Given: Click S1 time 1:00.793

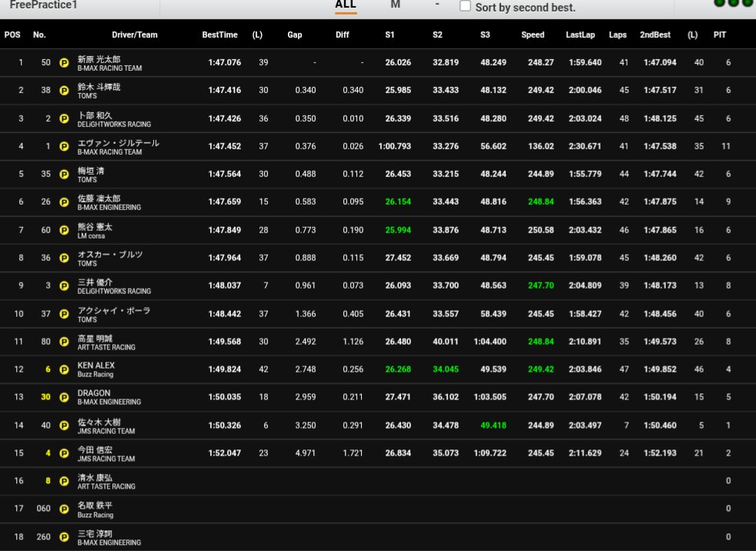Looking at the screenshot, I should 395,146.
